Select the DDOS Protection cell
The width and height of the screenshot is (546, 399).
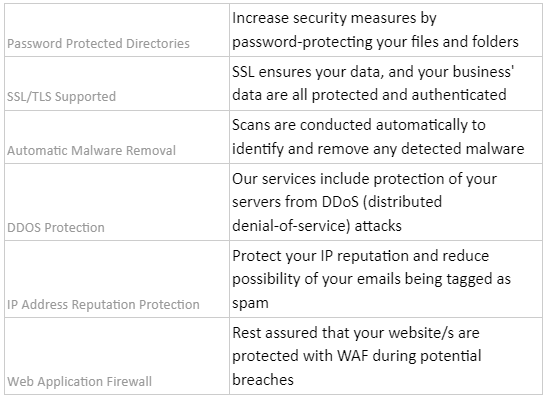click(x=117, y=202)
